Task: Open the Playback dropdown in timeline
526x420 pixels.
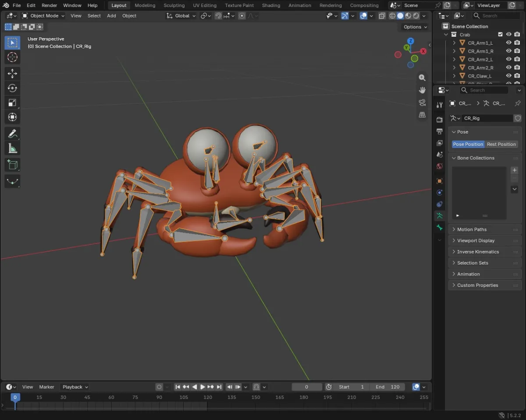Action: pos(75,387)
